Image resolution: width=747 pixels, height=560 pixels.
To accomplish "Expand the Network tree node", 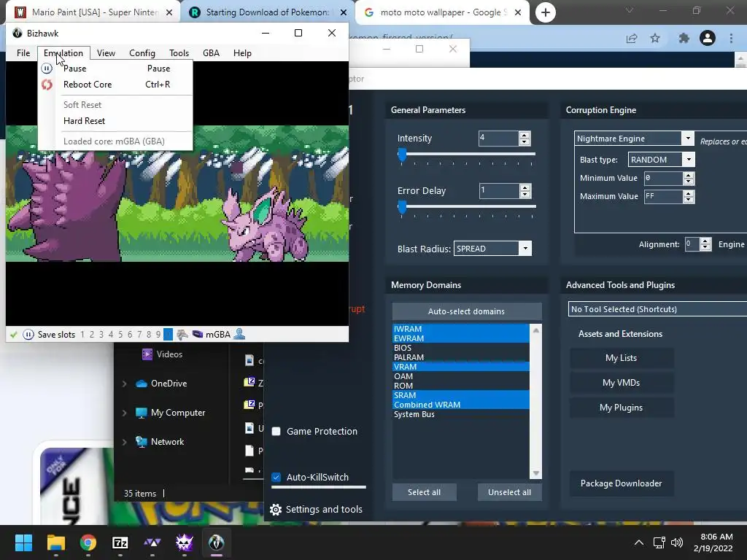I will pos(124,442).
